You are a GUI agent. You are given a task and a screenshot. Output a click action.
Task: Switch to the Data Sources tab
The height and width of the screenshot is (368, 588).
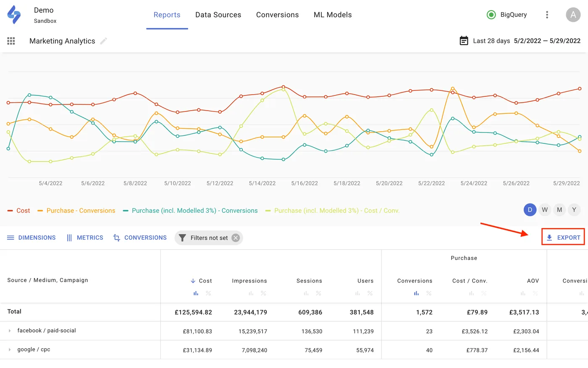pyautogui.click(x=218, y=15)
